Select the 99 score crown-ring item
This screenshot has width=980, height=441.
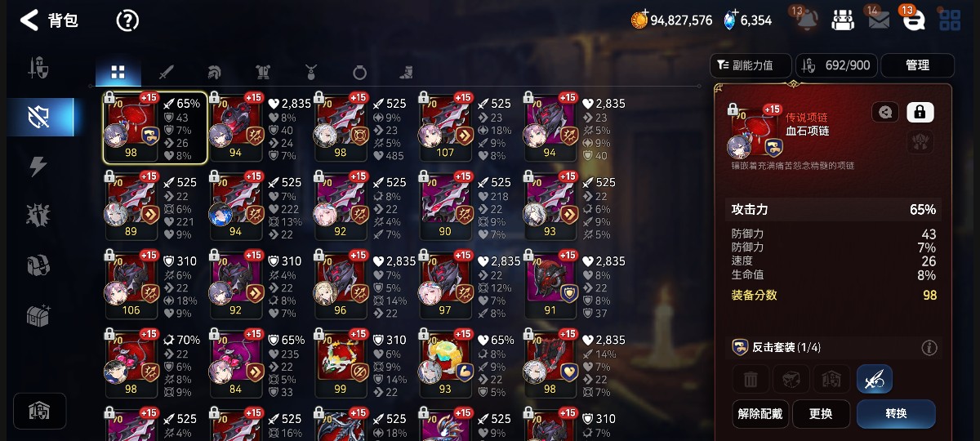341,364
